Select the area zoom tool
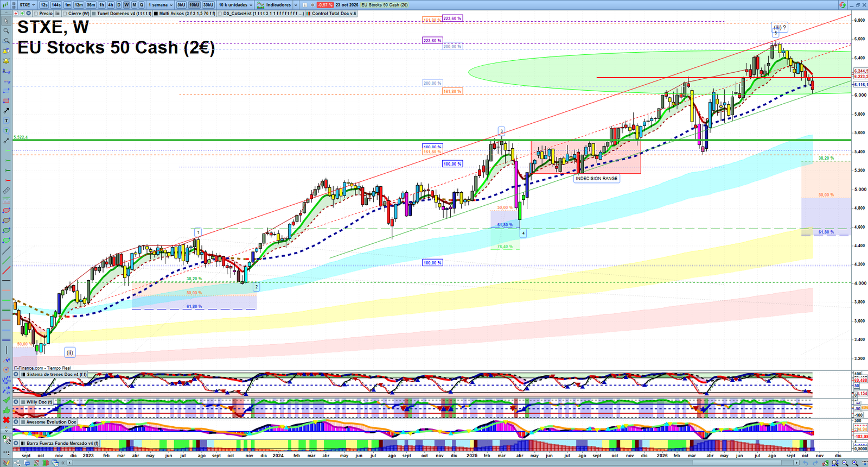 [x=6, y=41]
